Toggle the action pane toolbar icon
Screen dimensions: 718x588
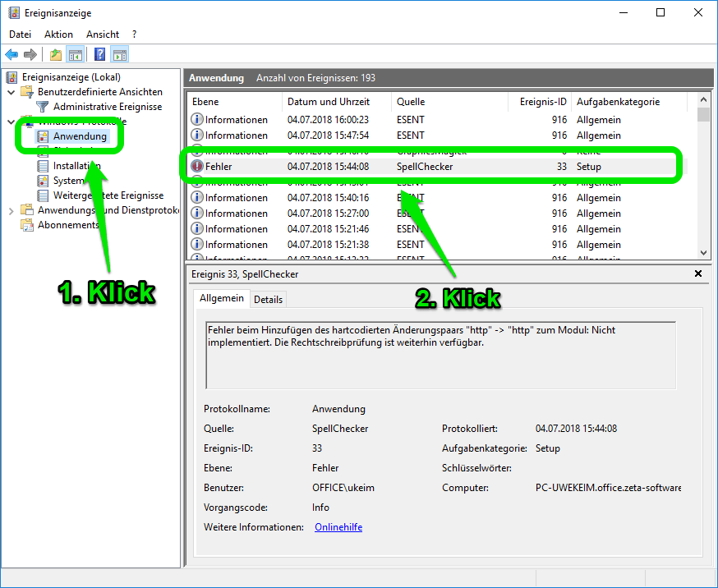pos(120,55)
